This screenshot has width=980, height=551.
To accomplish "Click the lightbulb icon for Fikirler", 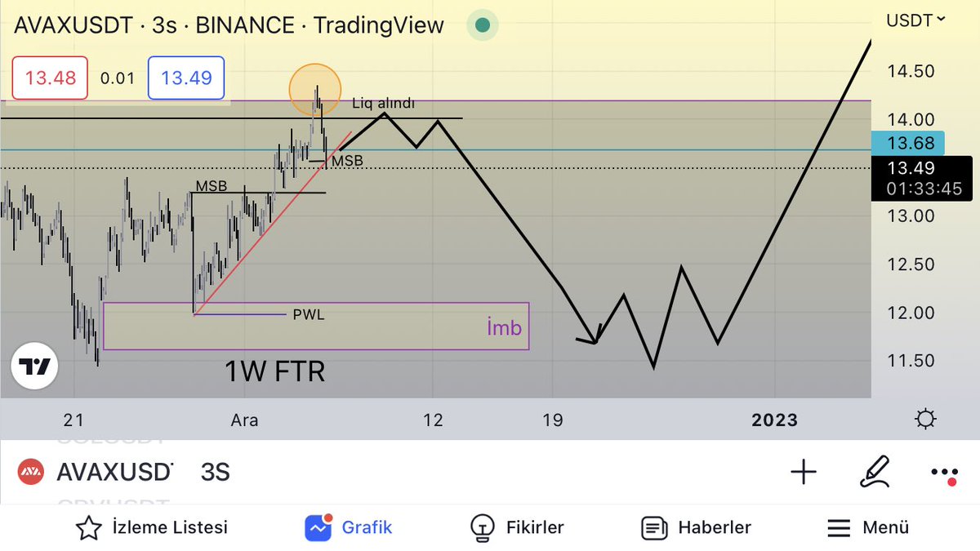I will [x=482, y=527].
